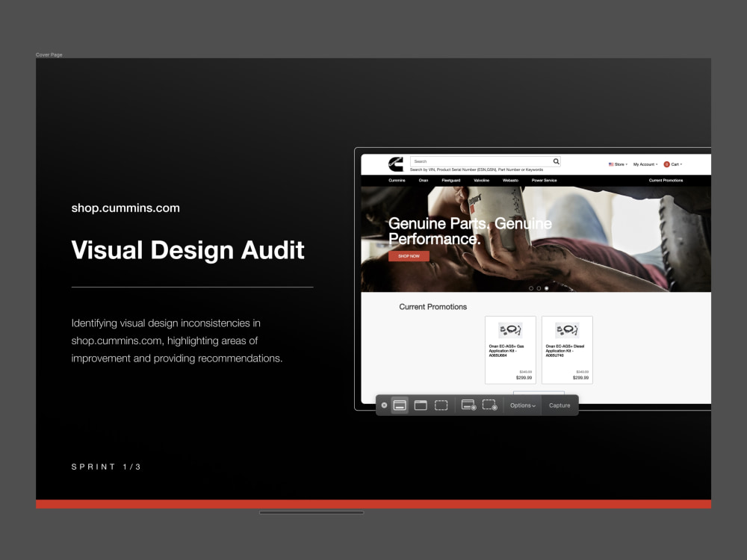Click the shop.cummins.com text

click(125, 208)
